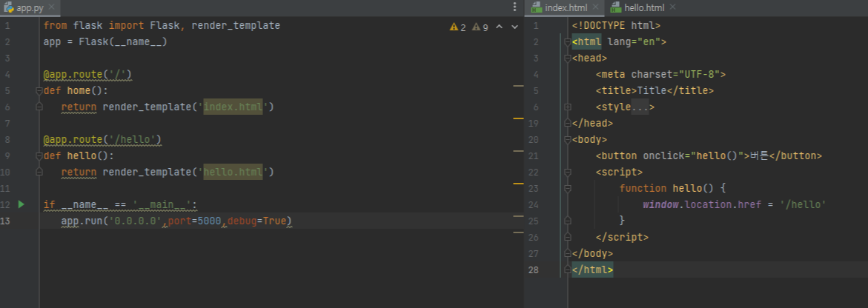Image resolution: width=868 pixels, height=308 pixels.
Task: Click the button onclick="hello()" line
Action: pos(709,156)
